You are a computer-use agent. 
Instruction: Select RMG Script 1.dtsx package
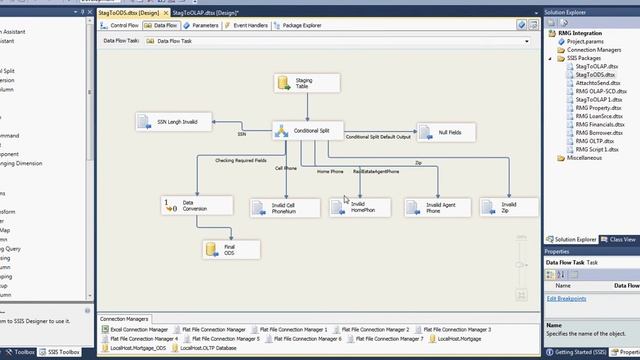click(x=597, y=149)
